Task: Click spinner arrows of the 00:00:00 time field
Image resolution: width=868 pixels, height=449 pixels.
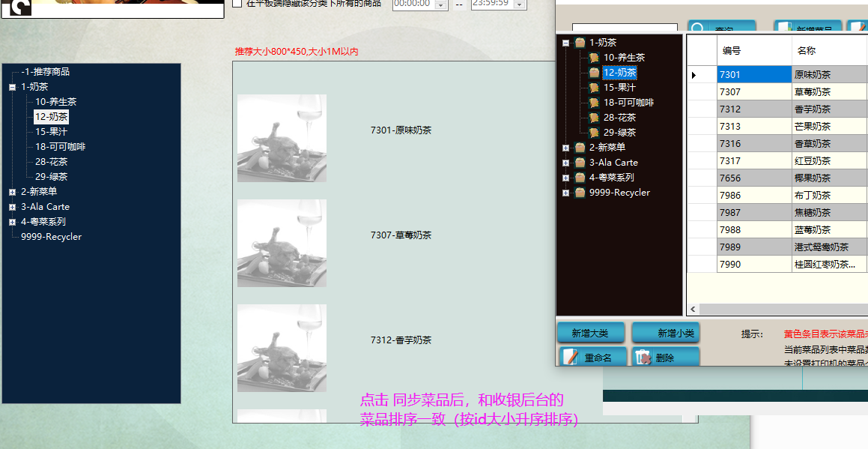Action: (x=441, y=4)
